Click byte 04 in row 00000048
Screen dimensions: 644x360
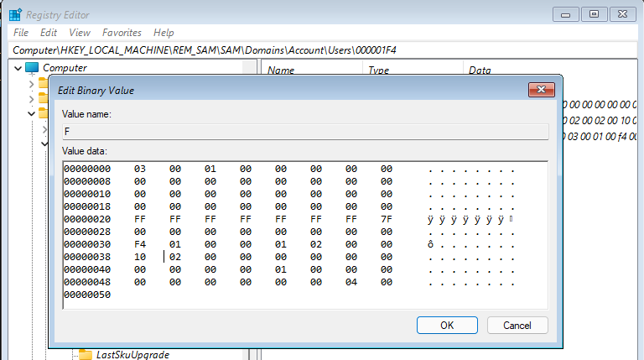[x=351, y=282]
